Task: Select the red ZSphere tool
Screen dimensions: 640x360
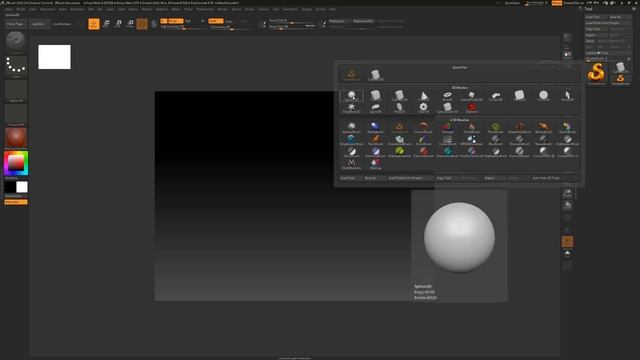Action: (x=471, y=108)
